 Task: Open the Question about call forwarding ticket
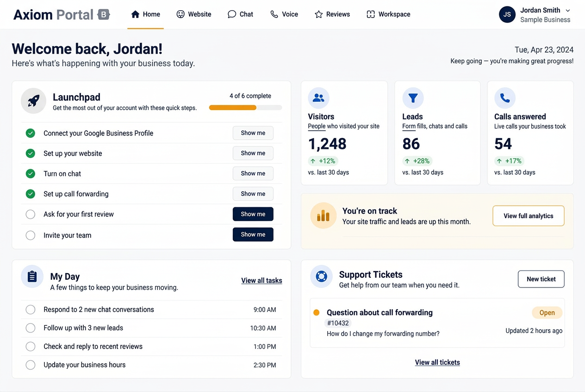tap(437, 323)
